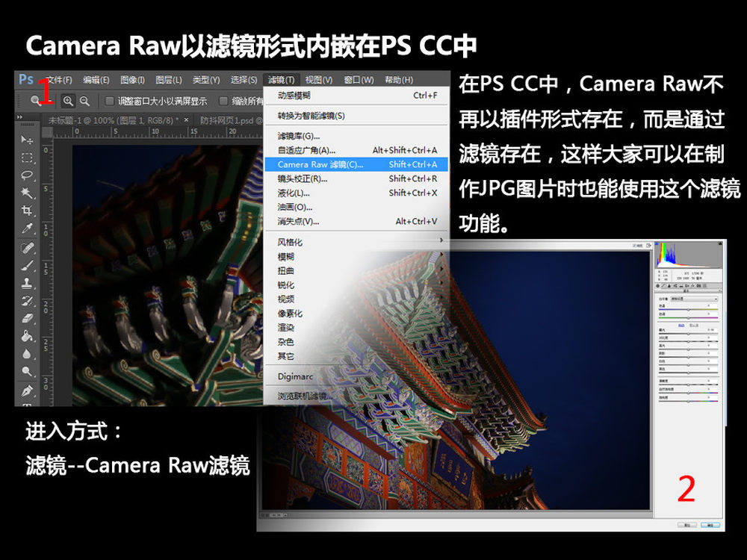Expand the 像素化 submenu
The height and width of the screenshot is (560, 747).
point(356,314)
